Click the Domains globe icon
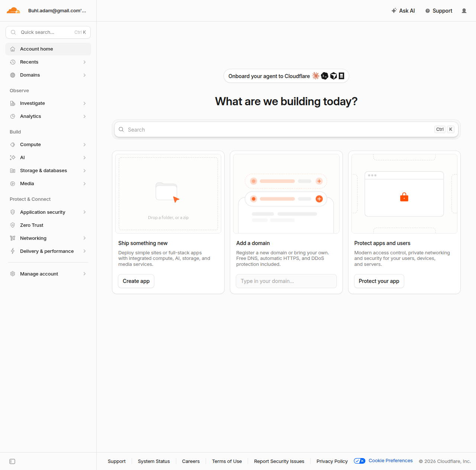Viewport: 476px width, 470px height. 13,75
